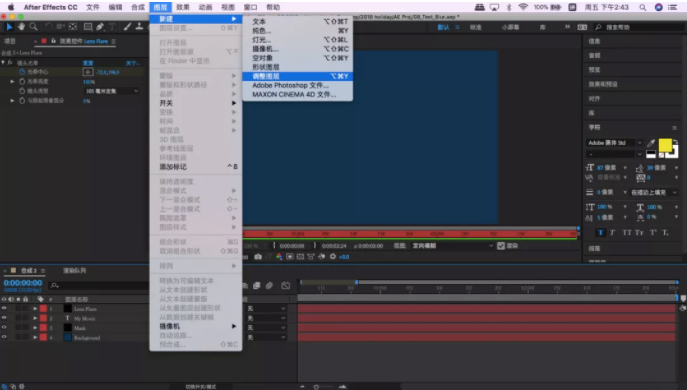Click the yellow fill color swatch

(665, 145)
